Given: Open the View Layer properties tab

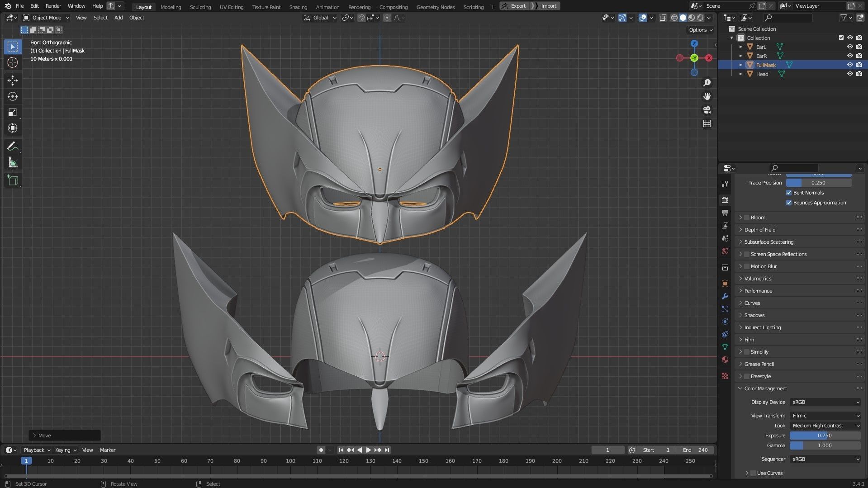Looking at the screenshot, I should coord(725,225).
